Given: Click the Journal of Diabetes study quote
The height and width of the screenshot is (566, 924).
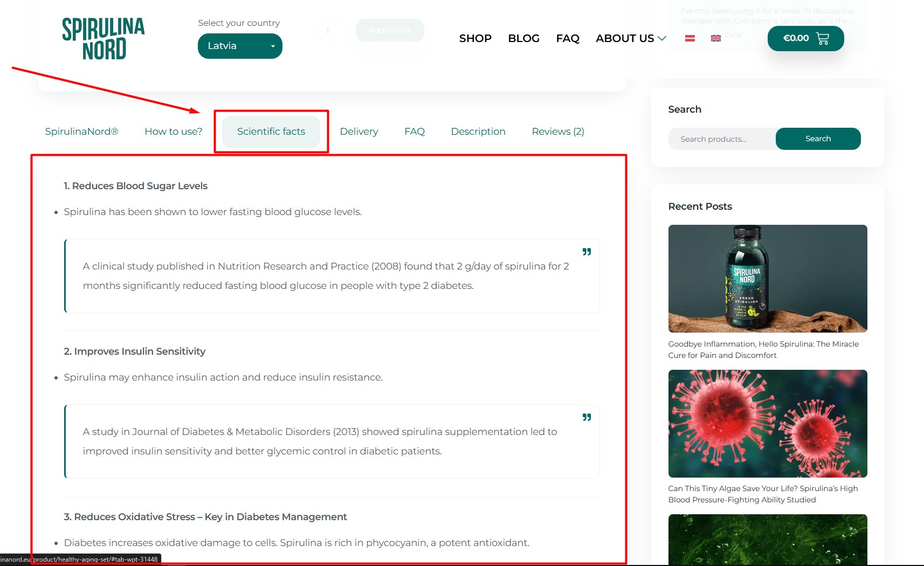Looking at the screenshot, I should 332,441.
